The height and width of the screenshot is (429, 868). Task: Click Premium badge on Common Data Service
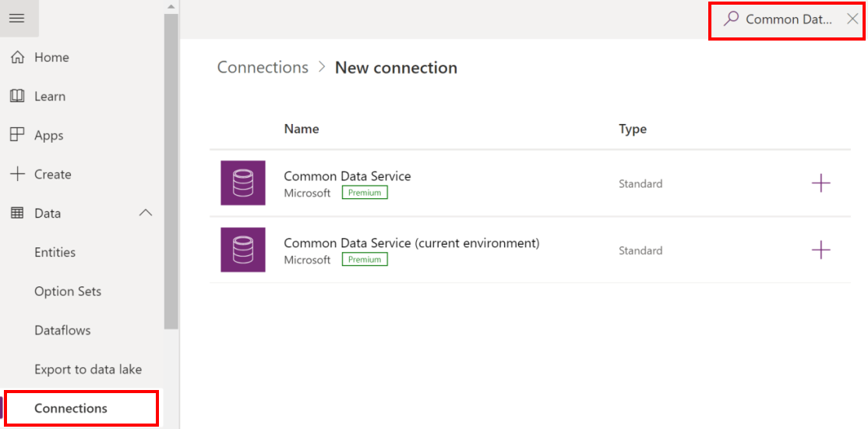(365, 193)
